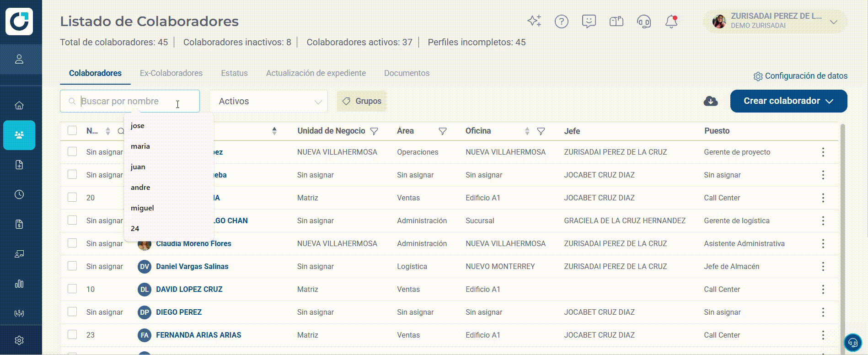Choose the 'andre' search suggestion
Image resolution: width=868 pixels, height=355 pixels.
tap(169, 187)
